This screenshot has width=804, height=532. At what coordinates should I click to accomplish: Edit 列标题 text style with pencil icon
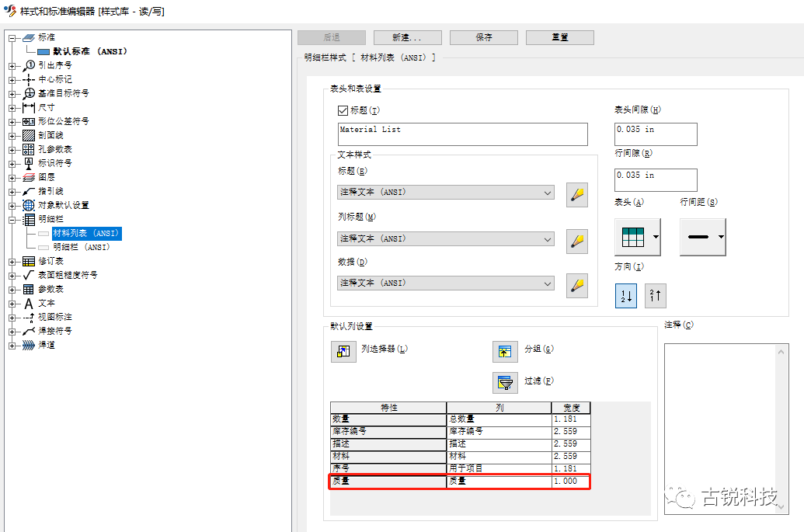(x=577, y=241)
